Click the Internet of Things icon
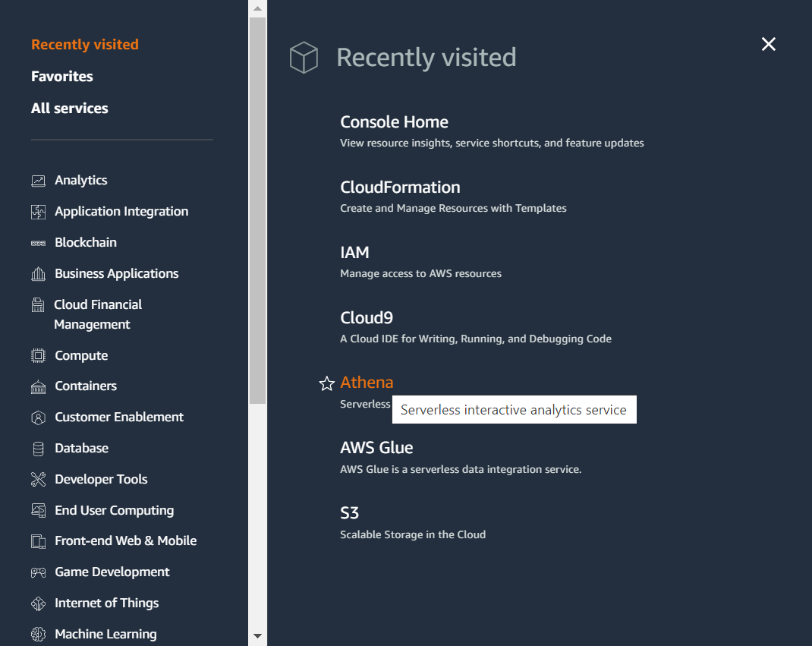 click(x=38, y=603)
